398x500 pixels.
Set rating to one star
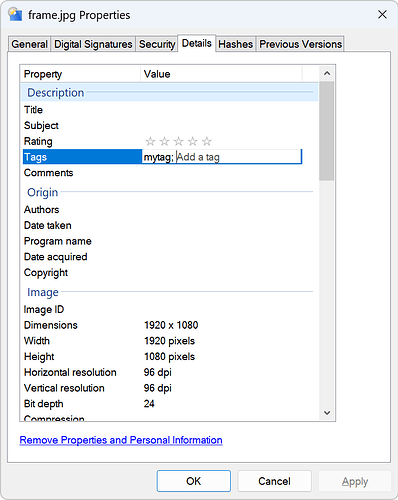click(x=150, y=141)
